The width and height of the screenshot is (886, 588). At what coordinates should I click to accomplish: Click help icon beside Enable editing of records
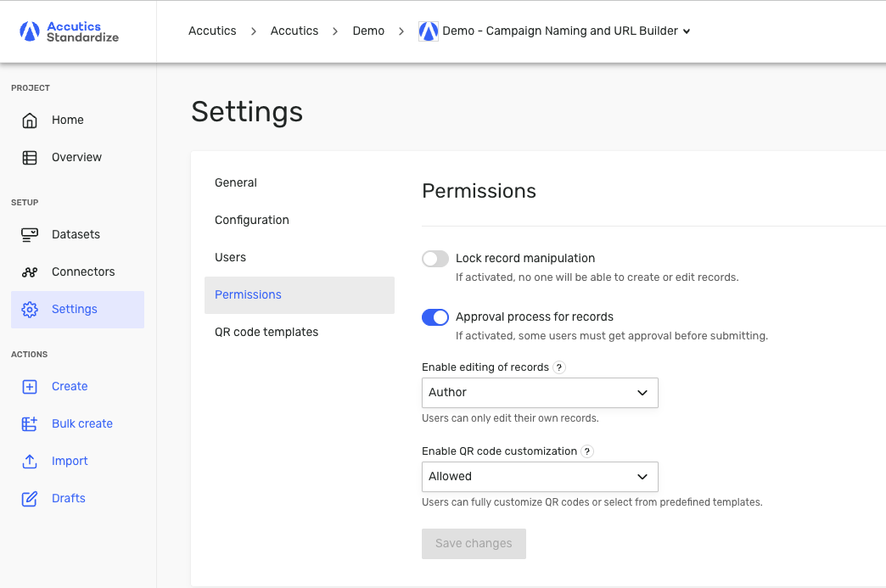[x=559, y=367]
